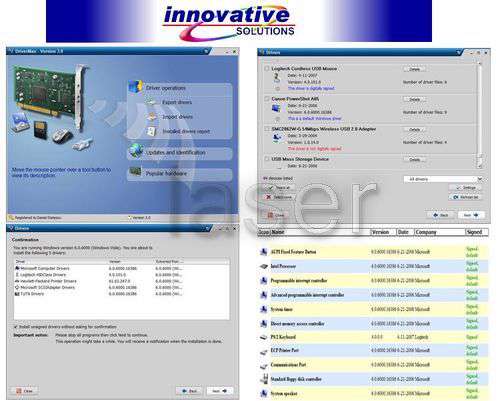Open title bar dropdown arrow in DriverMax main window

(207, 51)
